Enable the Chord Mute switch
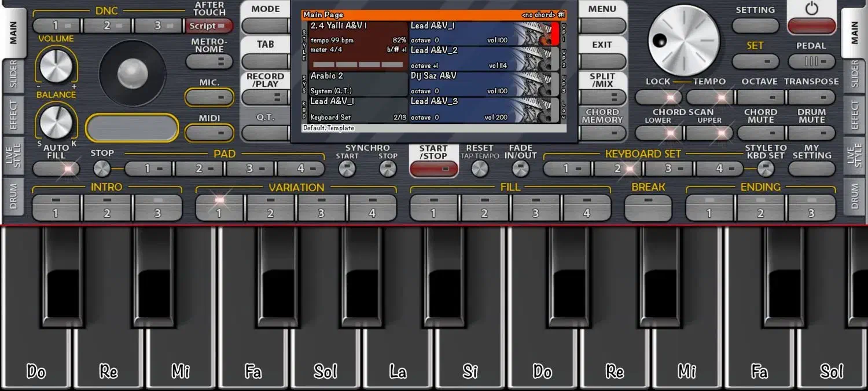This screenshot has width=868, height=391. point(760,133)
